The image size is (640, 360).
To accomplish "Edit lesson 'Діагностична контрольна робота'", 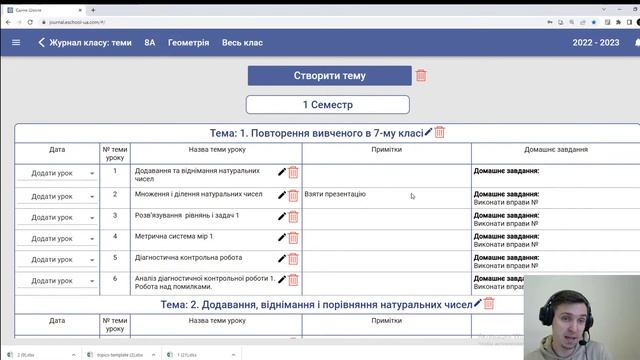I will tap(282, 259).
